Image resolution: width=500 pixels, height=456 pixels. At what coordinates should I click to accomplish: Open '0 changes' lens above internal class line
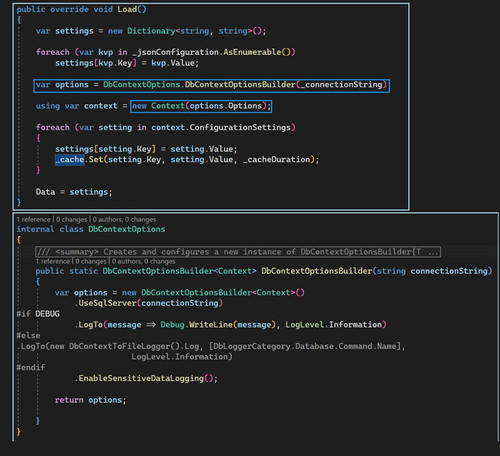[71, 220]
